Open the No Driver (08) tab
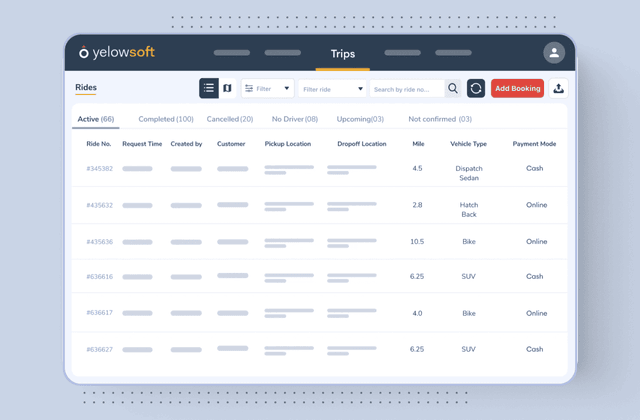640x420 pixels. [295, 119]
